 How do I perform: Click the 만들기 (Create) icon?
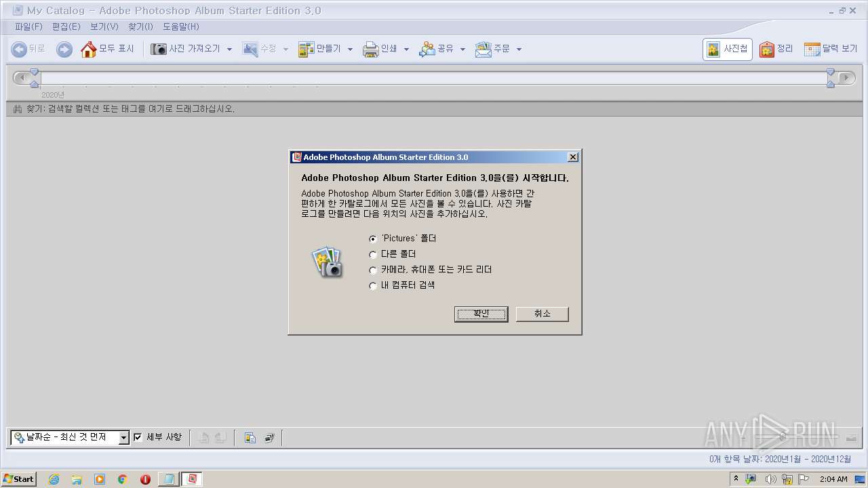[x=306, y=49]
